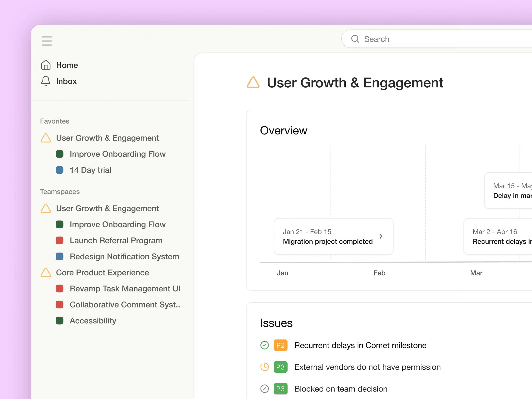The width and height of the screenshot is (532, 399).
Task: Open the hamburger menu icon
Action: tap(47, 41)
